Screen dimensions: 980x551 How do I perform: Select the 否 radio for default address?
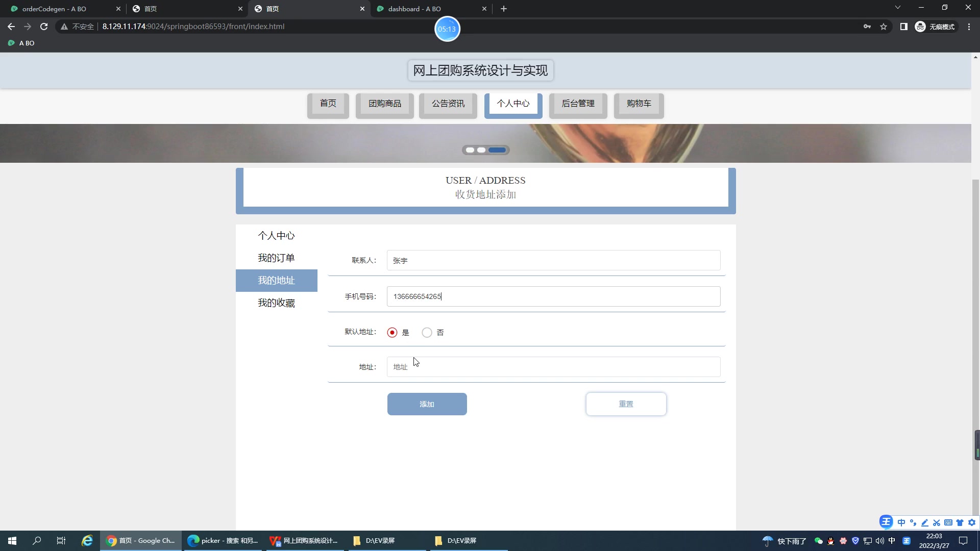427,332
